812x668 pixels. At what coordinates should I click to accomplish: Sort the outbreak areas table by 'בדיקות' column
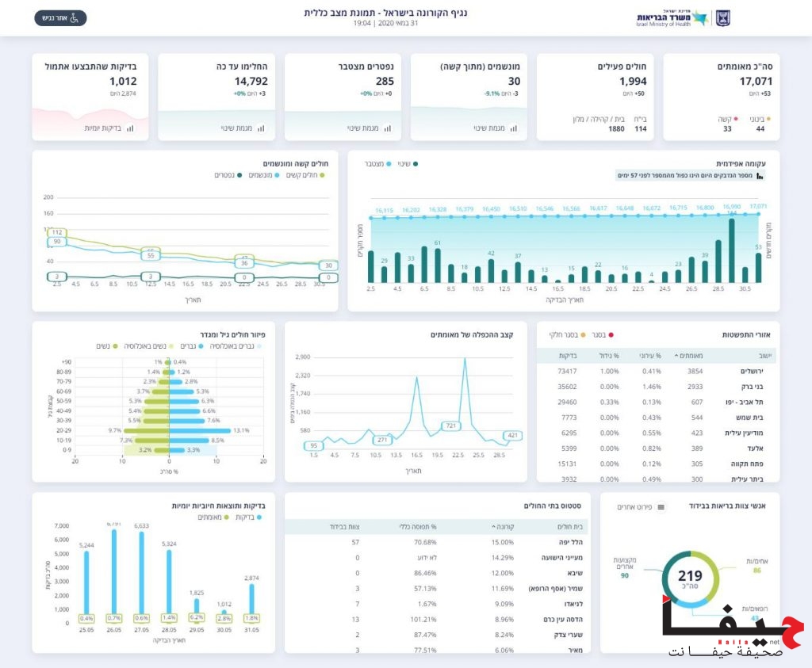coord(567,356)
